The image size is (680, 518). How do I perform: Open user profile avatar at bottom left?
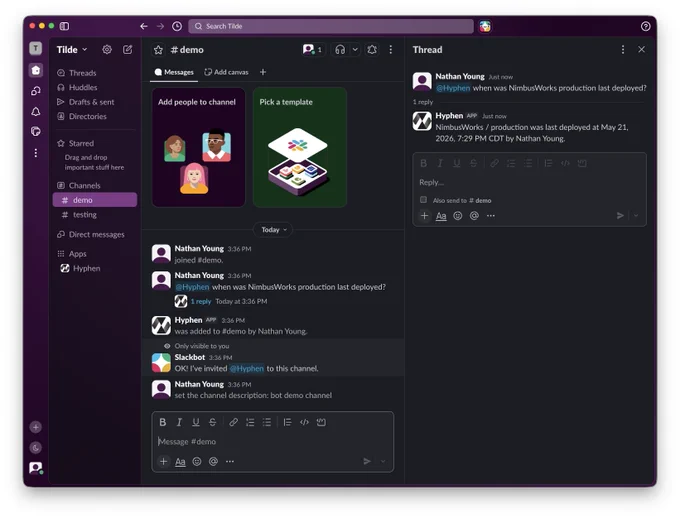click(x=36, y=468)
